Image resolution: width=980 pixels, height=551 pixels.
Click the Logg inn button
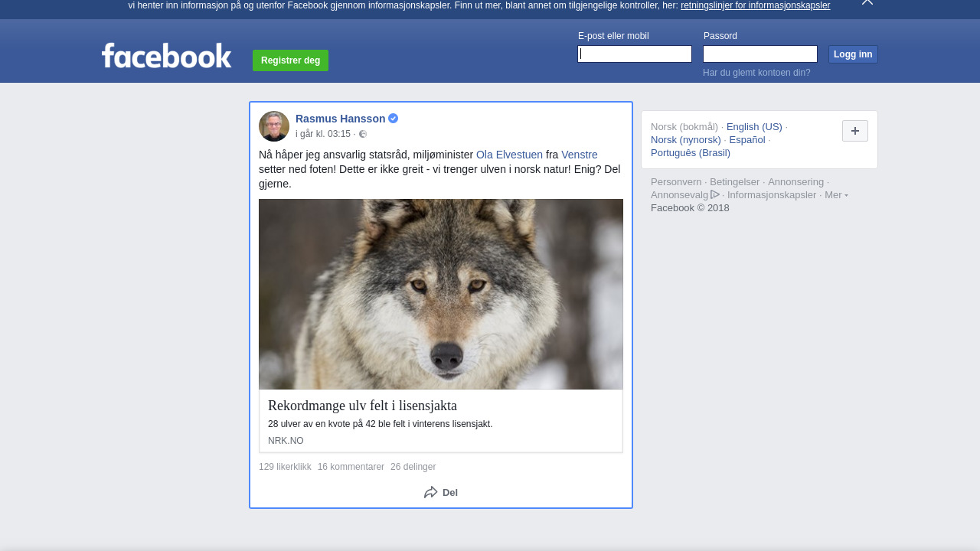[x=853, y=54]
